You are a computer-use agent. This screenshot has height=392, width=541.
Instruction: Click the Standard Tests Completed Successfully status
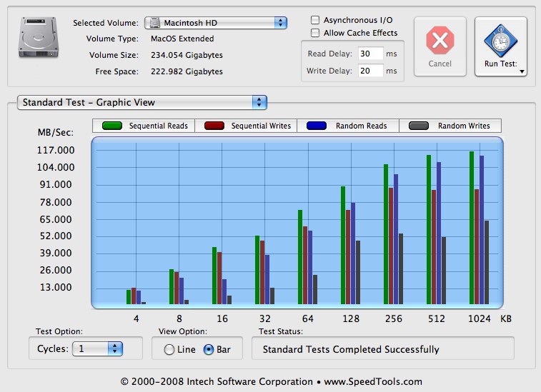click(x=351, y=350)
